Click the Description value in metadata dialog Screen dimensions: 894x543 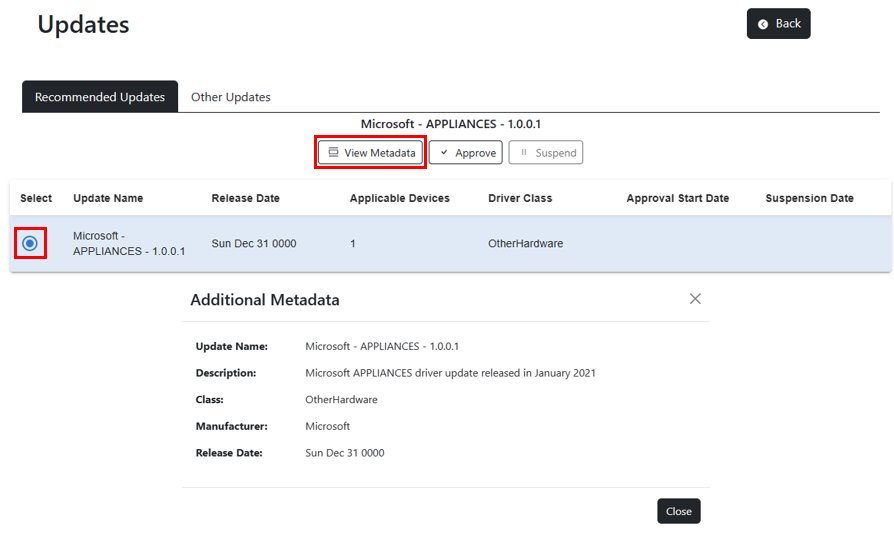pyautogui.click(x=450, y=373)
